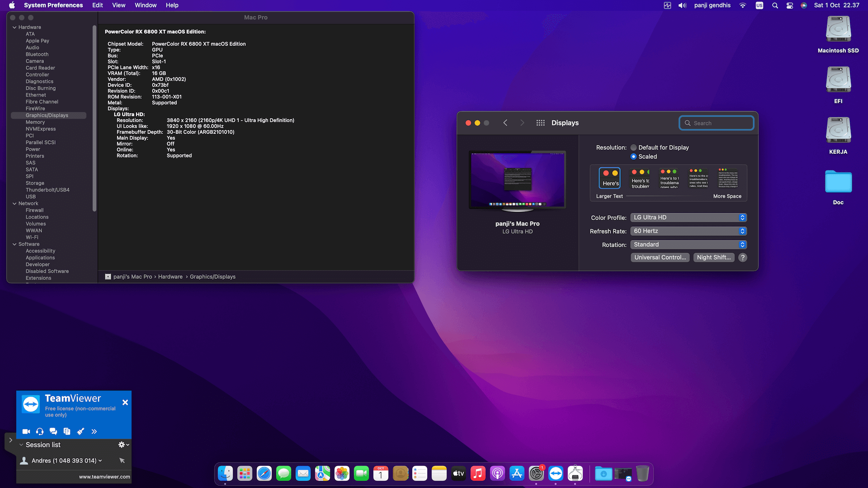Viewport: 868px width, 488px height.
Task: Open the View menu
Action: [x=119, y=5]
